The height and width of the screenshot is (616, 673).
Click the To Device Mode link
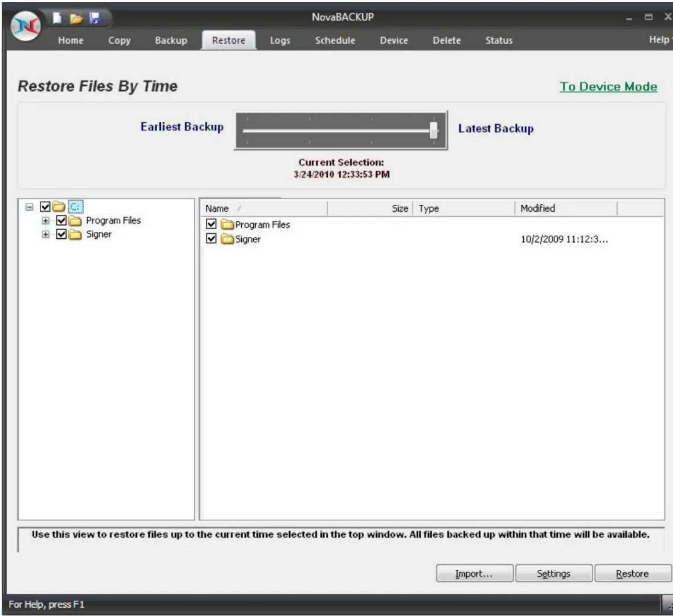tap(609, 87)
